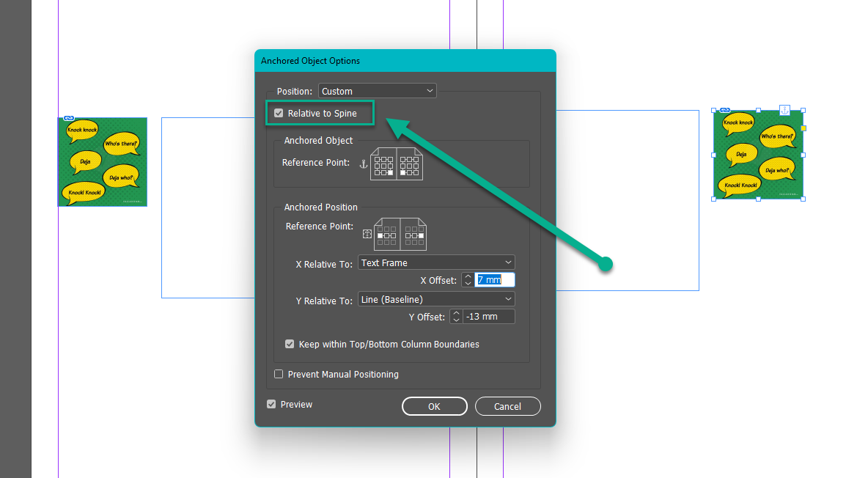This screenshot has height=478, width=868.
Task: Click the yellow corner-style square on the selected frame
Action: 803,128
